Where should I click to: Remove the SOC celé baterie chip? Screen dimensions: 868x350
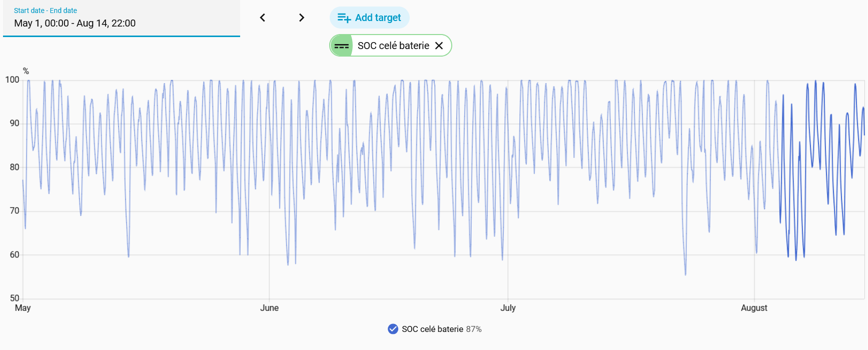coord(439,46)
